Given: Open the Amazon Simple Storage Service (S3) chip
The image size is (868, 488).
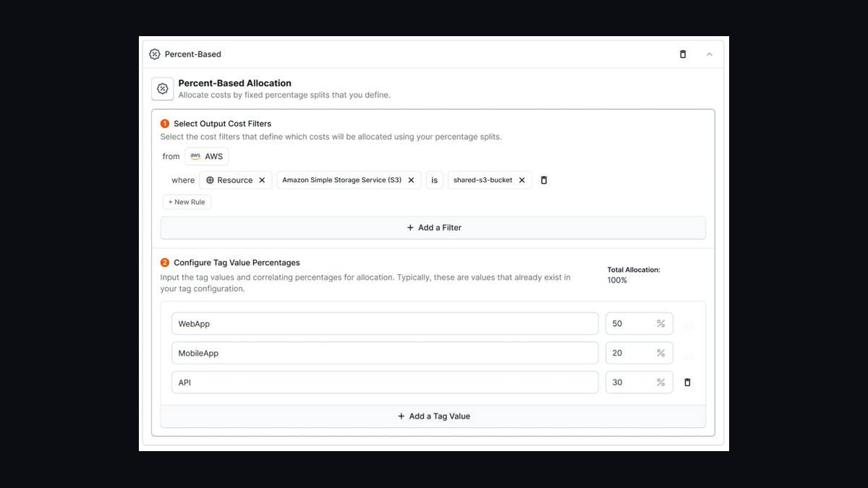Looking at the screenshot, I should click(x=341, y=180).
